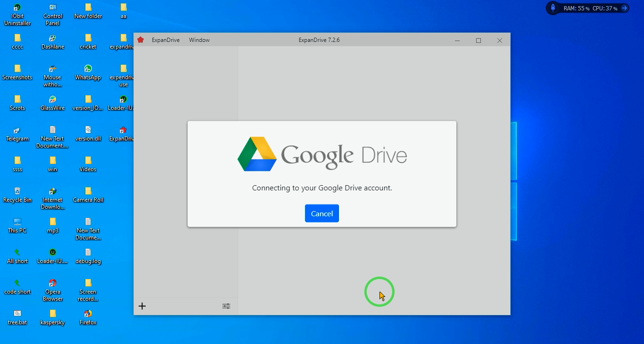Screen dimensions: 644x344
Task: Select the 'All short' desktop shortcut
Action: click(17, 256)
